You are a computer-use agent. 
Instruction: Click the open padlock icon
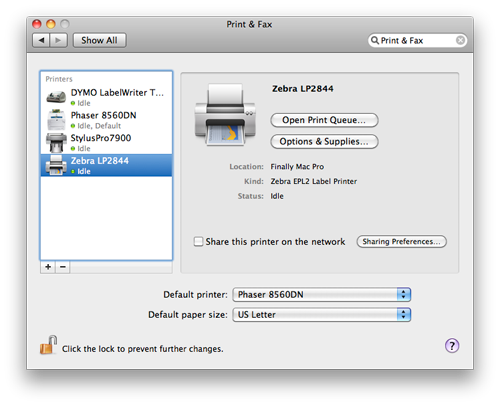tap(49, 345)
